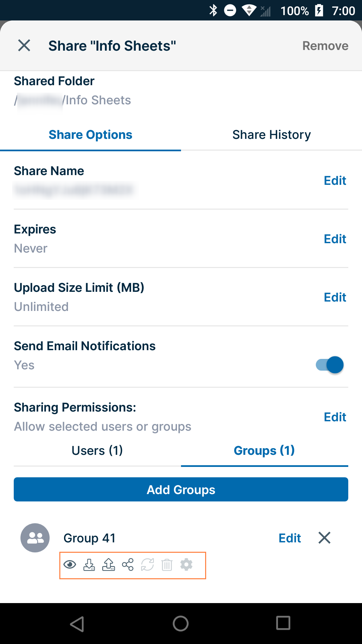The height and width of the screenshot is (644, 362).
Task: Tap the view permission eye icon
Action: [70, 565]
